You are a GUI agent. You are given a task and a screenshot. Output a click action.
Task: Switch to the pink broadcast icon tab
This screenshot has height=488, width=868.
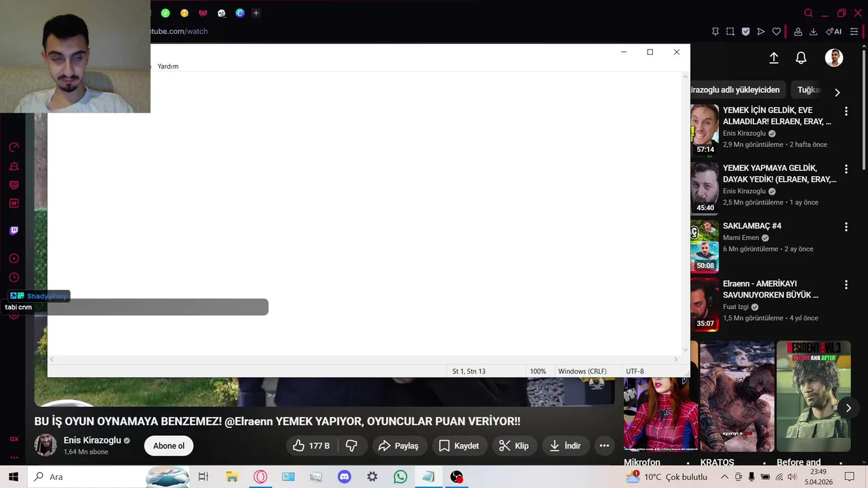tap(203, 13)
